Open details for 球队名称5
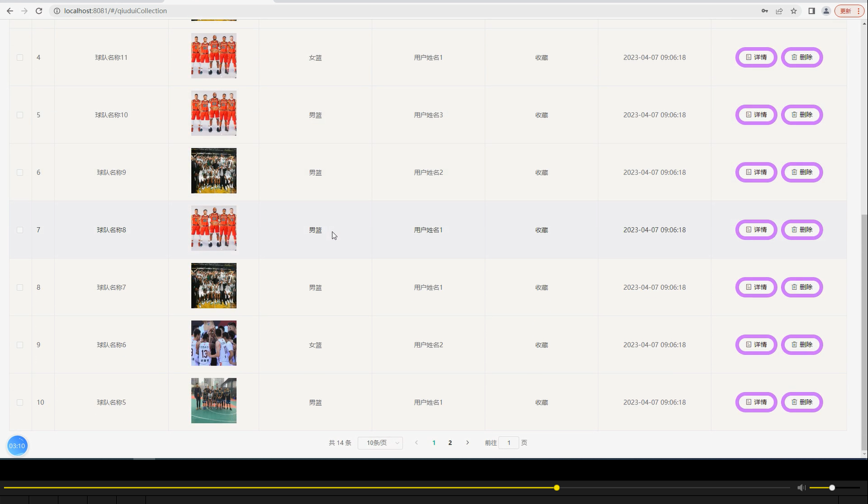 [756, 402]
